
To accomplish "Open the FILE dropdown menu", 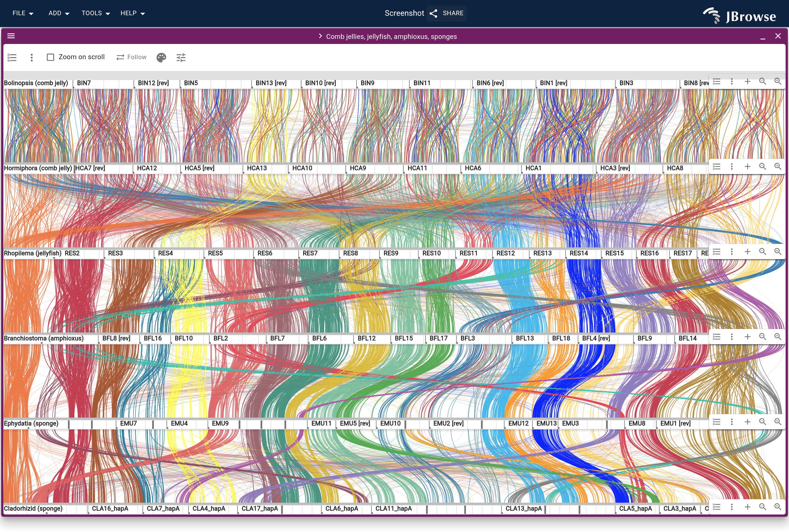I will tap(23, 13).
